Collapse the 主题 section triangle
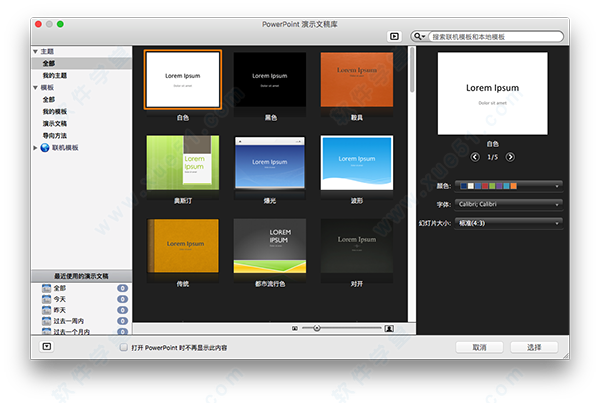Viewport: 600px width, 403px height. coord(36,51)
